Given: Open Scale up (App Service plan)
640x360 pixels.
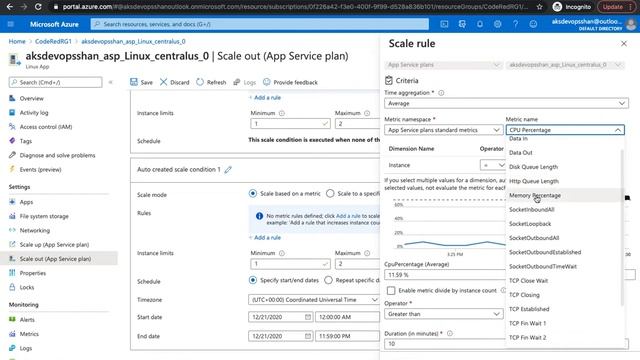Looking at the screenshot, I should [54, 244].
